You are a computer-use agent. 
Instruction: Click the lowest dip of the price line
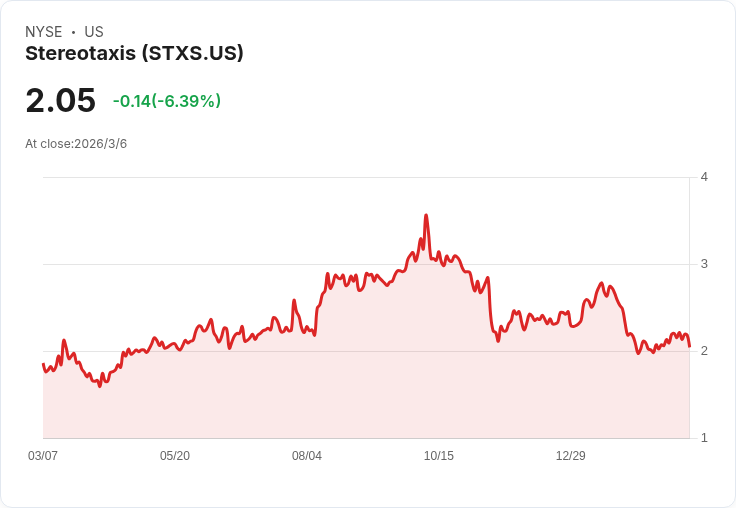(100, 386)
